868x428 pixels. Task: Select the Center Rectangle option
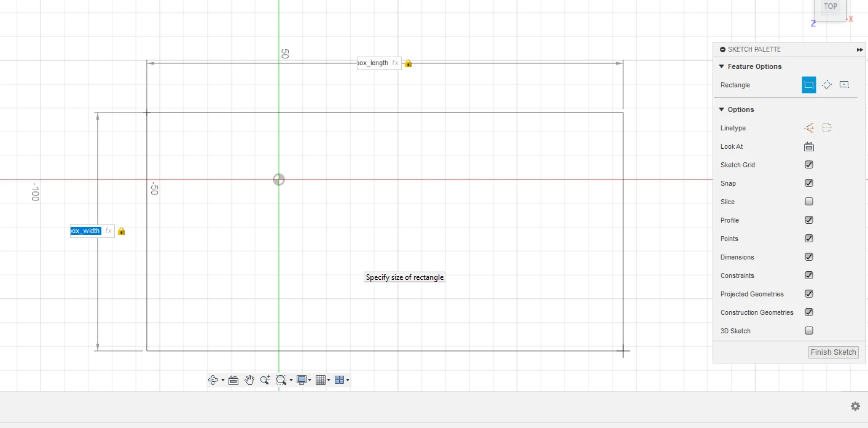844,85
